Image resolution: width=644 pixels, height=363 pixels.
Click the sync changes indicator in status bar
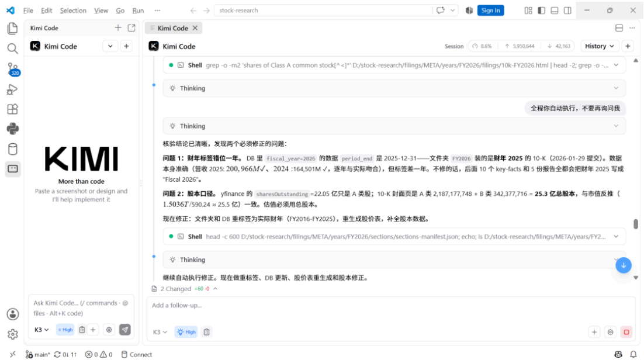click(65, 354)
